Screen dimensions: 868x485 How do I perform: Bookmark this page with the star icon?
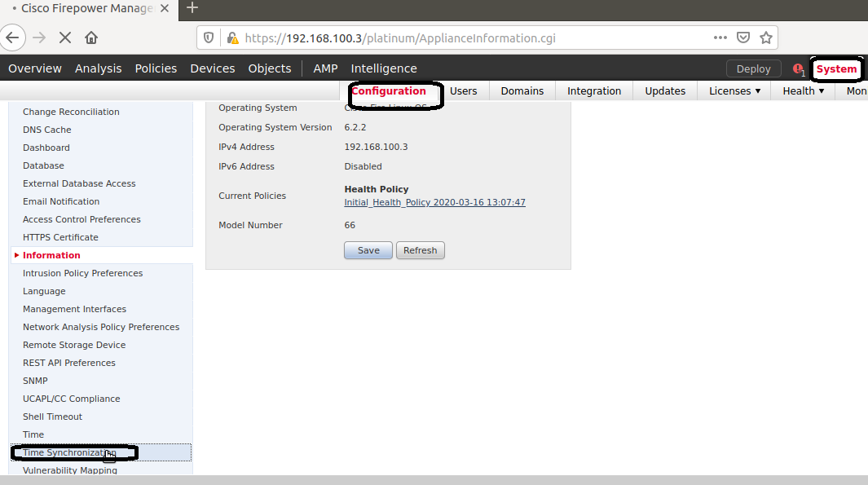pos(766,37)
